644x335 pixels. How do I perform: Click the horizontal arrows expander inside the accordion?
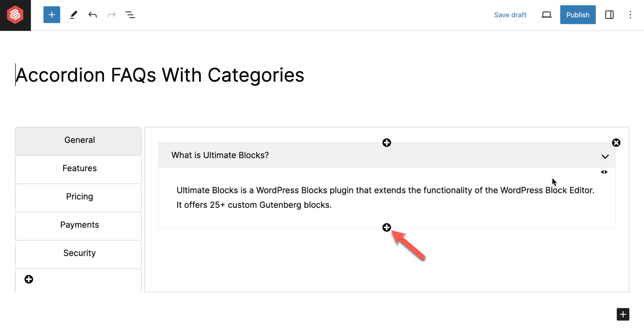pos(604,172)
